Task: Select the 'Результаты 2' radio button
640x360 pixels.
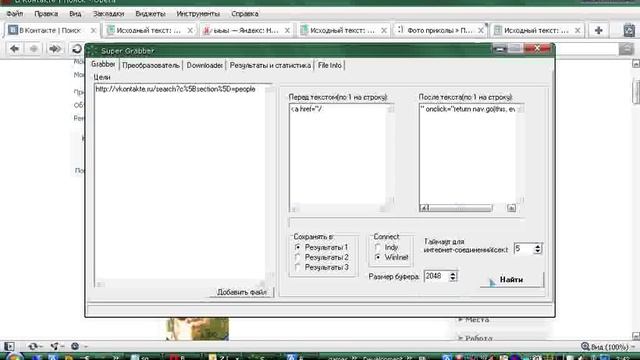Action: tap(298, 258)
